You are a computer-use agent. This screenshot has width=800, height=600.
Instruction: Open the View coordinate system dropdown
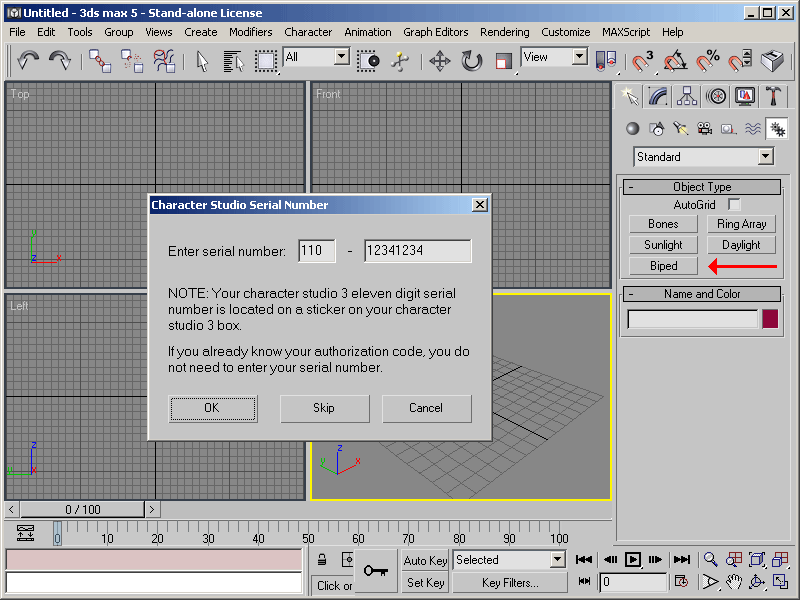[x=554, y=57]
